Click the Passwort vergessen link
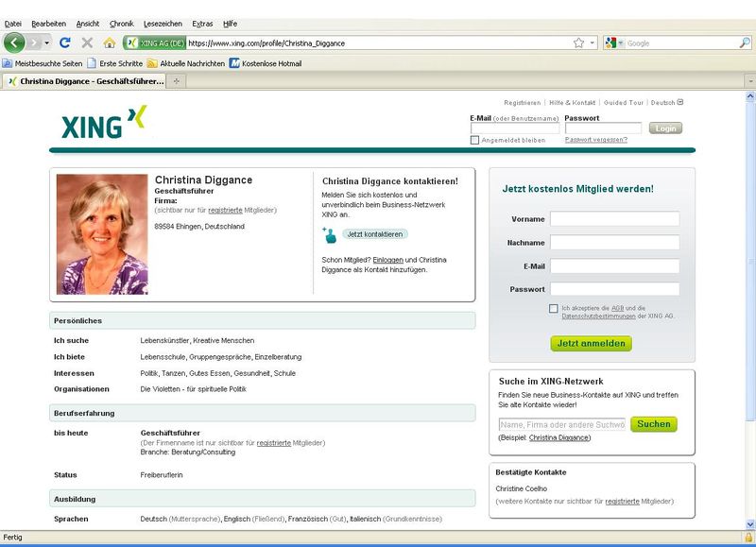 [595, 140]
